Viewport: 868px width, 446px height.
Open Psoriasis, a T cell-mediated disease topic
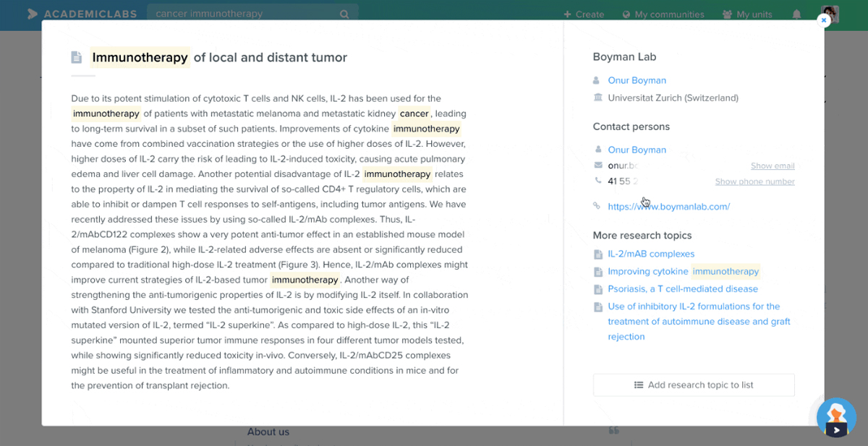coord(683,289)
